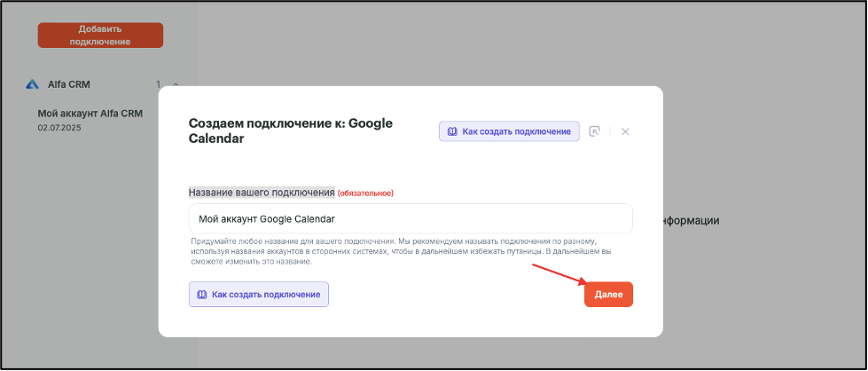Open bottom "Как создать подключение" guide
The width and height of the screenshot is (868, 371).
coord(259,295)
